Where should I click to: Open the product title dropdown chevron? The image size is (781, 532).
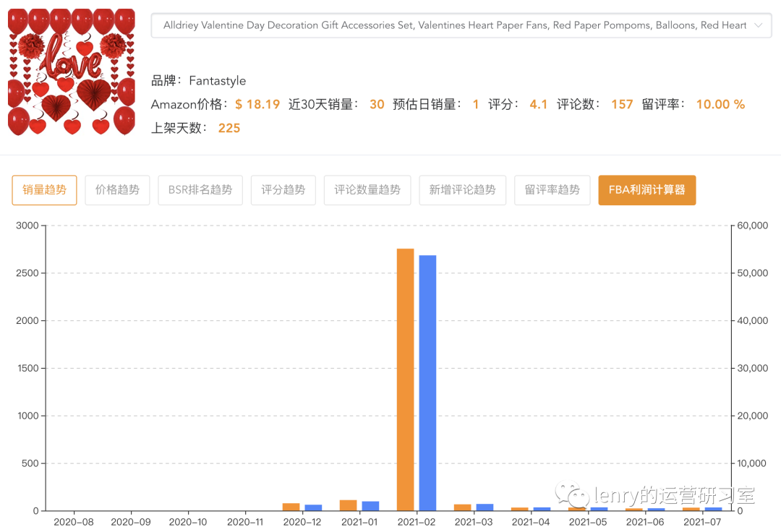(758, 25)
